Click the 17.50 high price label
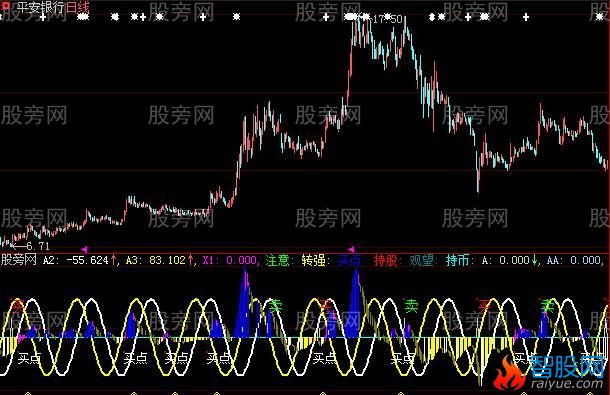 (387, 19)
